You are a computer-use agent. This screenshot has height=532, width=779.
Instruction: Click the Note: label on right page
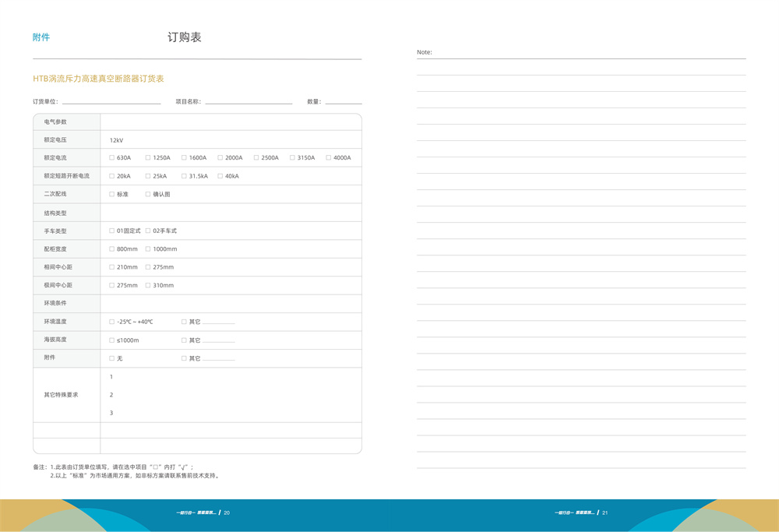[x=425, y=52]
